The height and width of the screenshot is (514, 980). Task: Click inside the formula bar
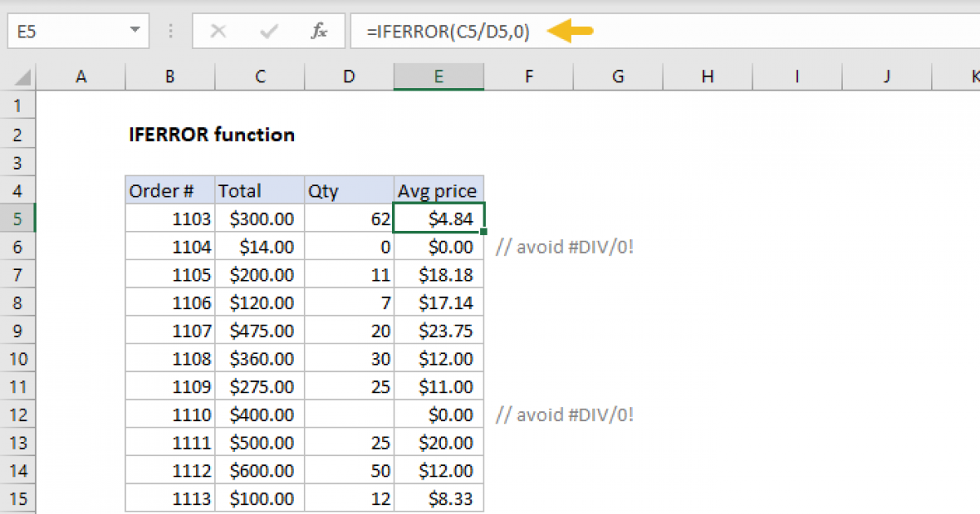[449, 31]
